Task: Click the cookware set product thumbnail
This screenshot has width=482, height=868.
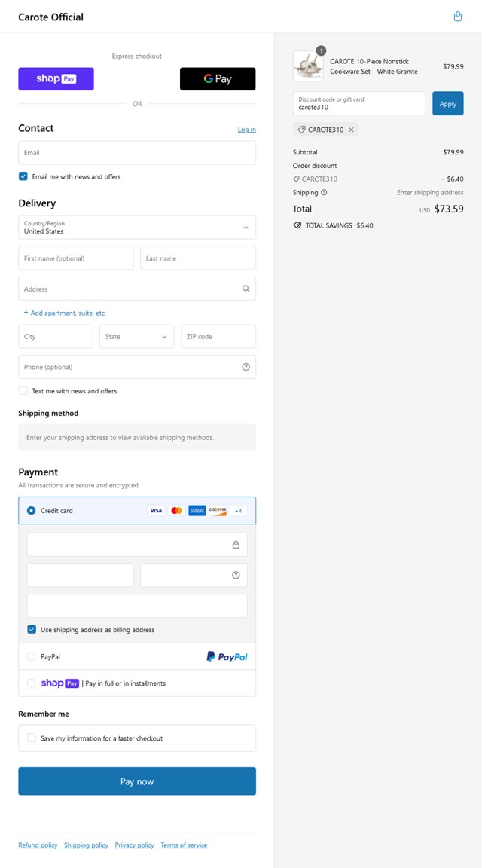Action: pyautogui.click(x=308, y=66)
